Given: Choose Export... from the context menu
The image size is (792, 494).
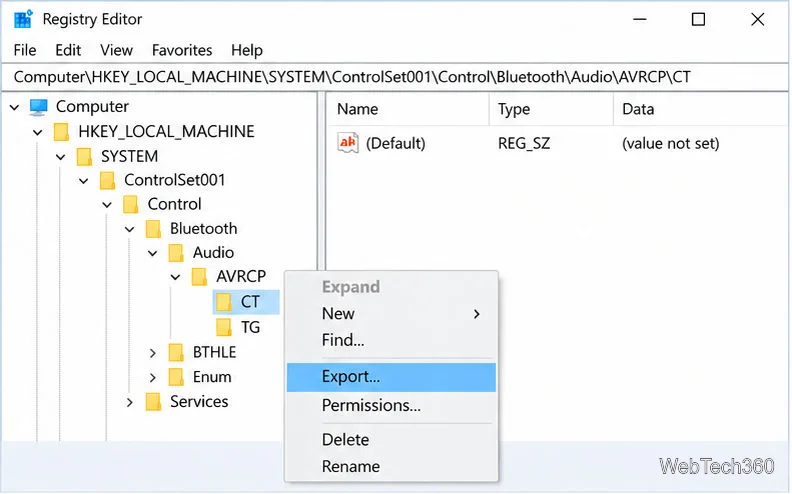Looking at the screenshot, I should (x=391, y=377).
